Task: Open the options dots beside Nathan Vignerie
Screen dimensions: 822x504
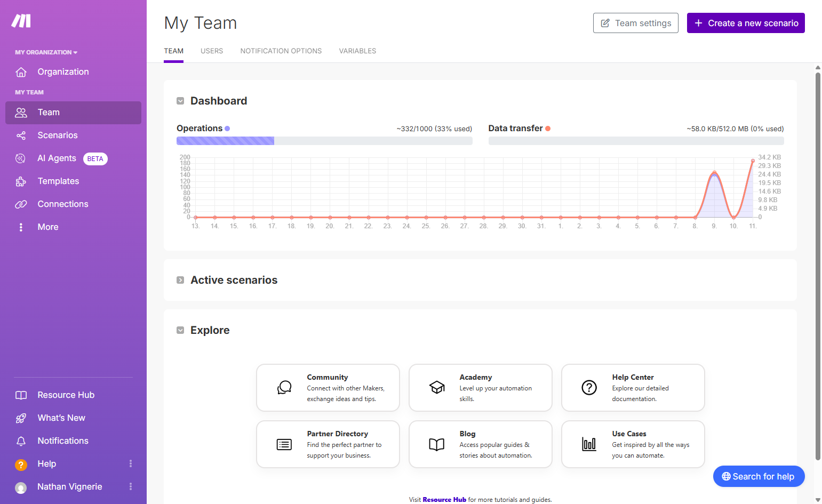Action: 131,487
